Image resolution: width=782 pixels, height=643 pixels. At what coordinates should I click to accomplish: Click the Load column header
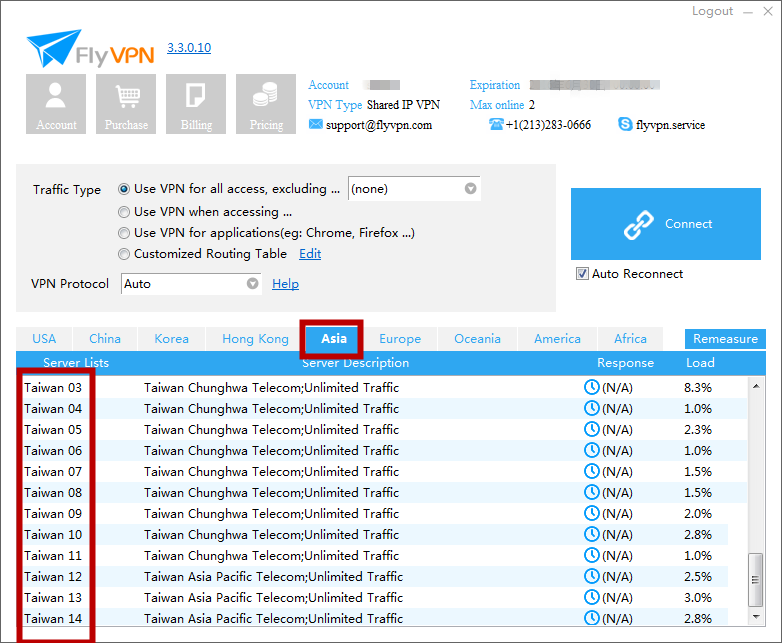700,363
